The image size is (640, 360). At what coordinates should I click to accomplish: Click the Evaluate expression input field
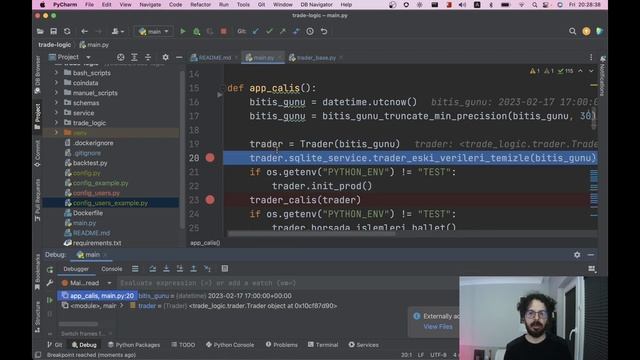pyautogui.click(x=287, y=283)
